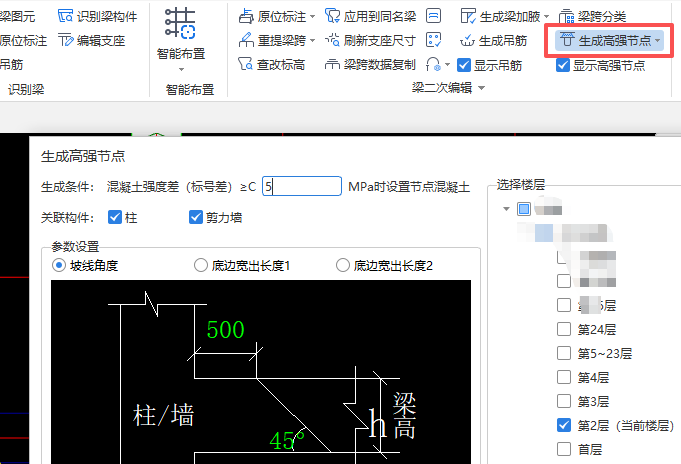Click the 原位标注 icon in 梁二次编辑
Screen dimensions: 681x464
[x=246, y=16]
